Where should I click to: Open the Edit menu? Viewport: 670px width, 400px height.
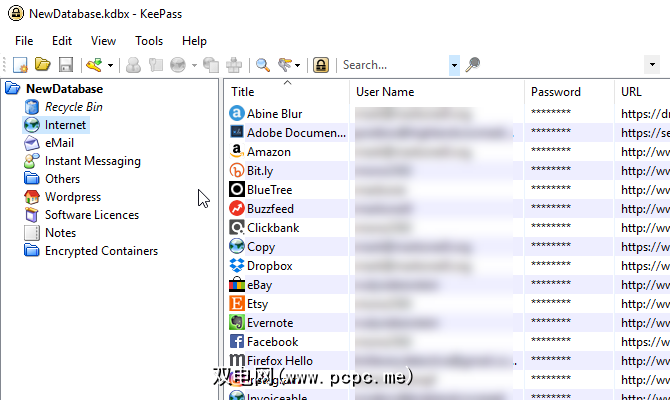[x=62, y=41]
